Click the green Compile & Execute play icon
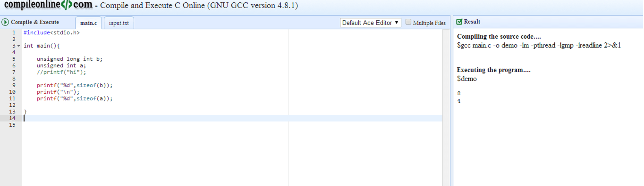This screenshot has height=186, width=644. (x=5, y=22)
